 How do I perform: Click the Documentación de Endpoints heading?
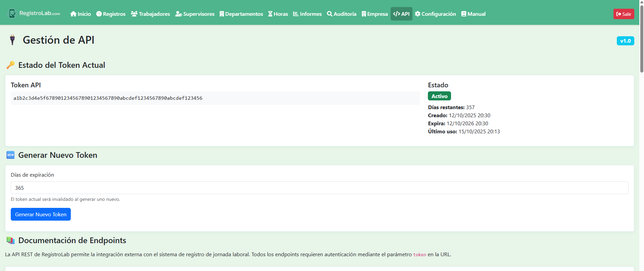click(72, 240)
